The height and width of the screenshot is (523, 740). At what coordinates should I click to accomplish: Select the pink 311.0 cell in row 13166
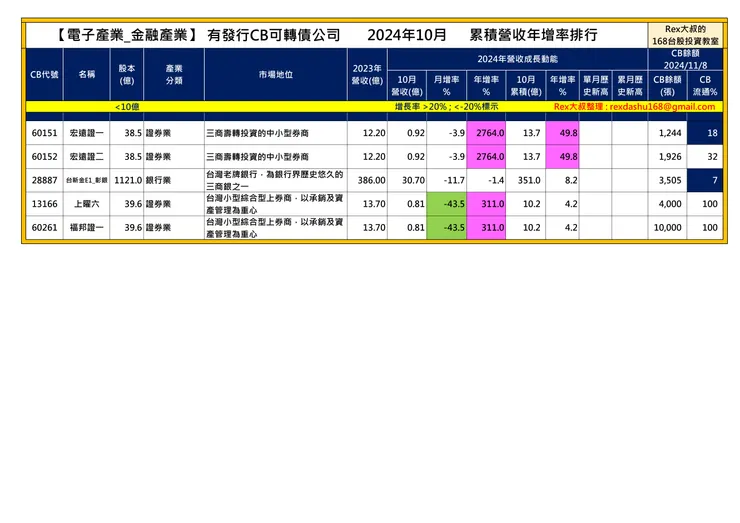486,204
